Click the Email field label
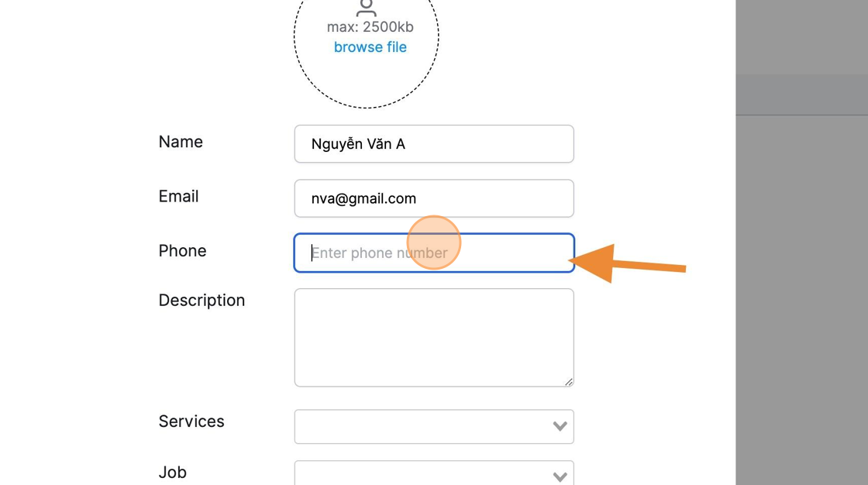The width and height of the screenshot is (868, 485). 178,197
